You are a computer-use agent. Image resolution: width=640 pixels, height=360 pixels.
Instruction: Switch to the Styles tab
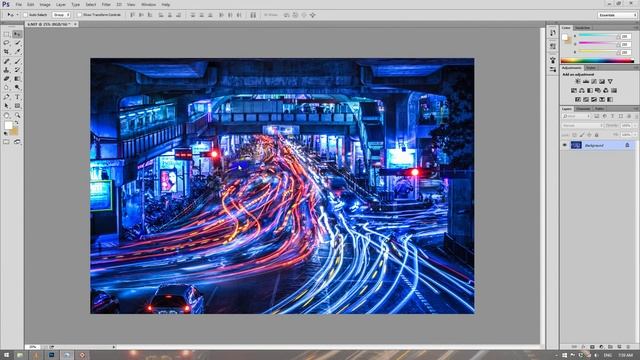(591, 68)
